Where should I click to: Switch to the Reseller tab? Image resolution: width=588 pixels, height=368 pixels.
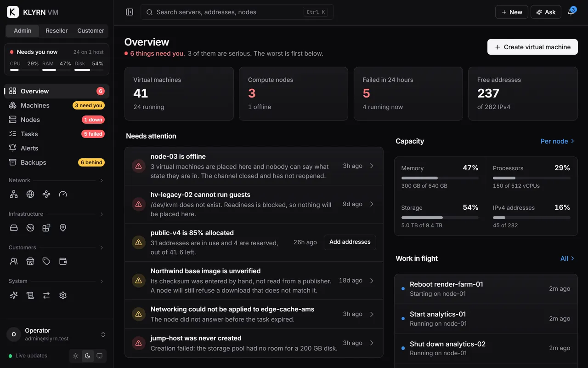pyautogui.click(x=57, y=31)
